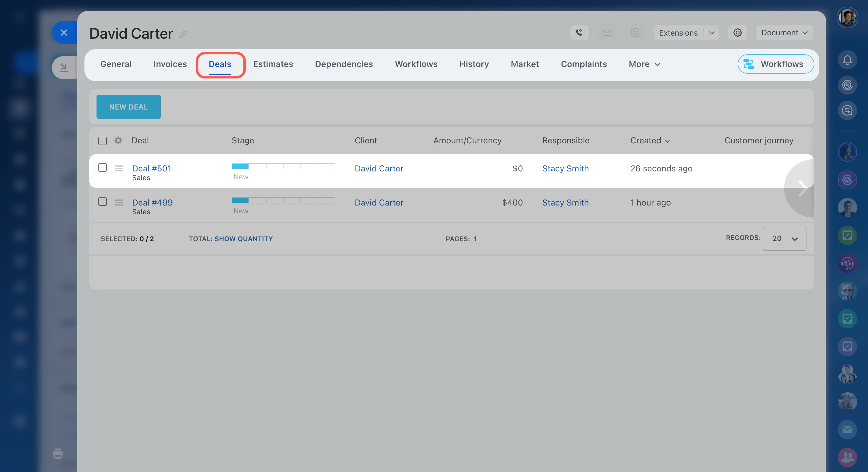Viewport: 868px width, 472px height.
Task: Click the notifications bell in right sidebar
Action: [x=847, y=60]
